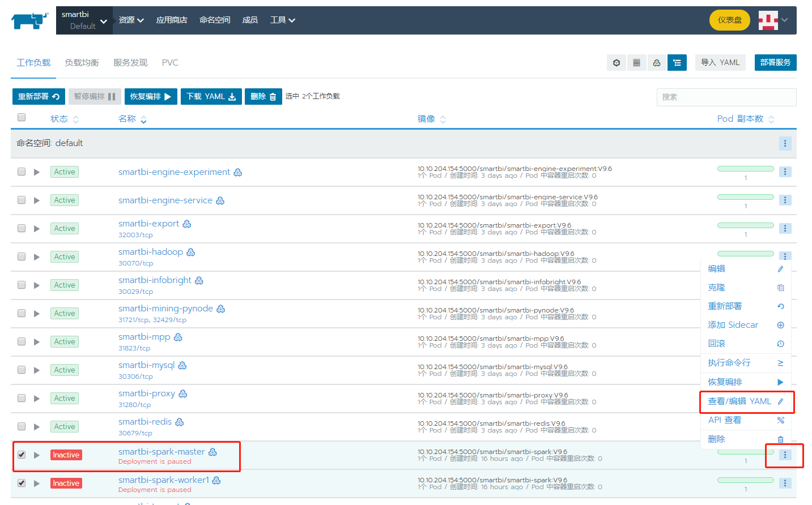
Task: Click the Rancher cow logo
Action: pos(29,20)
